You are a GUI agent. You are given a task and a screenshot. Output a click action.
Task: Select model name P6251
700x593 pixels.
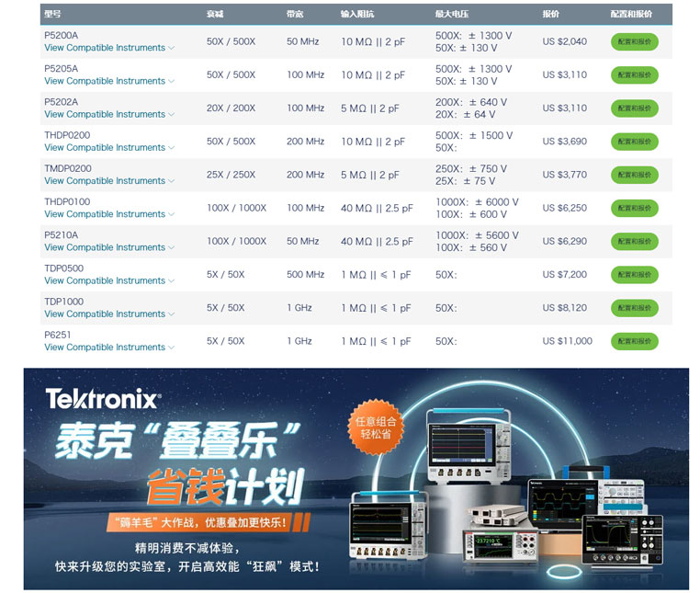coord(58,335)
